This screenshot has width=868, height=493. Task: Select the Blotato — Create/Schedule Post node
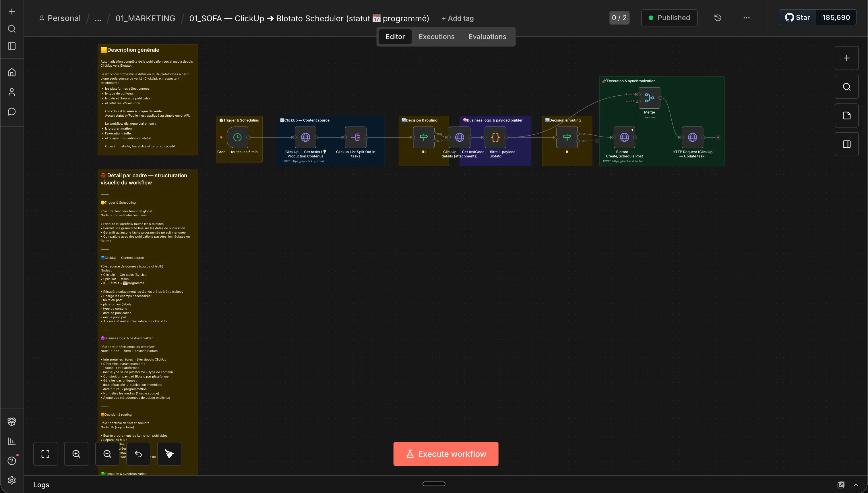[x=624, y=137]
